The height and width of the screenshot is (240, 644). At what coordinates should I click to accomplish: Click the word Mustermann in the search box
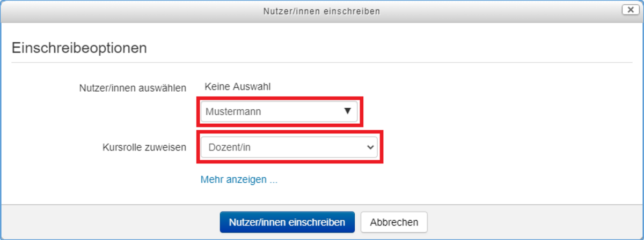(233, 112)
